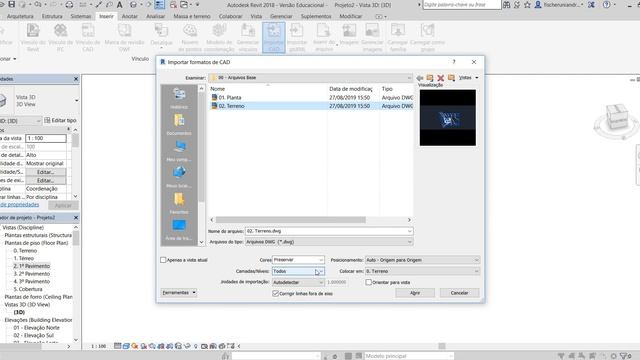640x360 pixels.
Task: Click the Imagem ribbon icon
Action: 349,34
